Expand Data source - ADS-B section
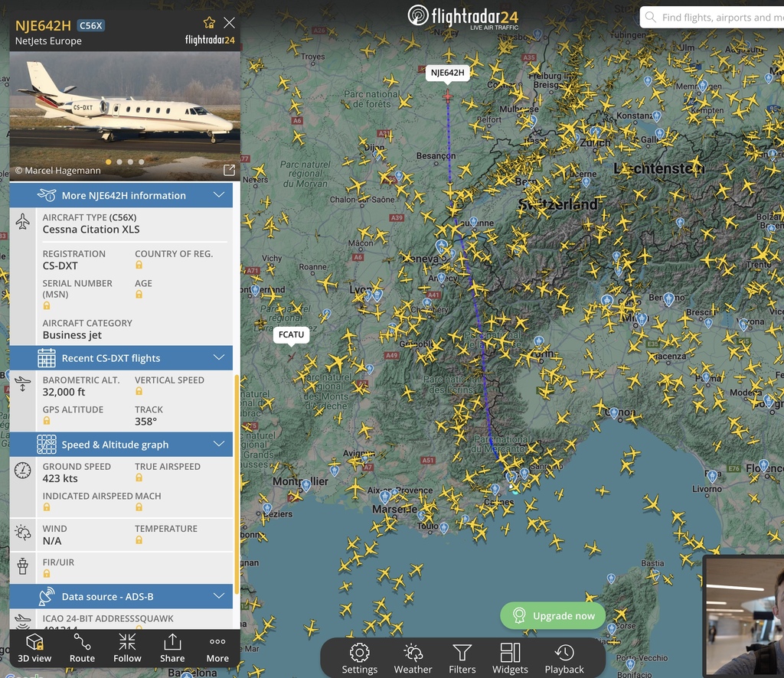This screenshot has height=678, width=784. point(121,596)
